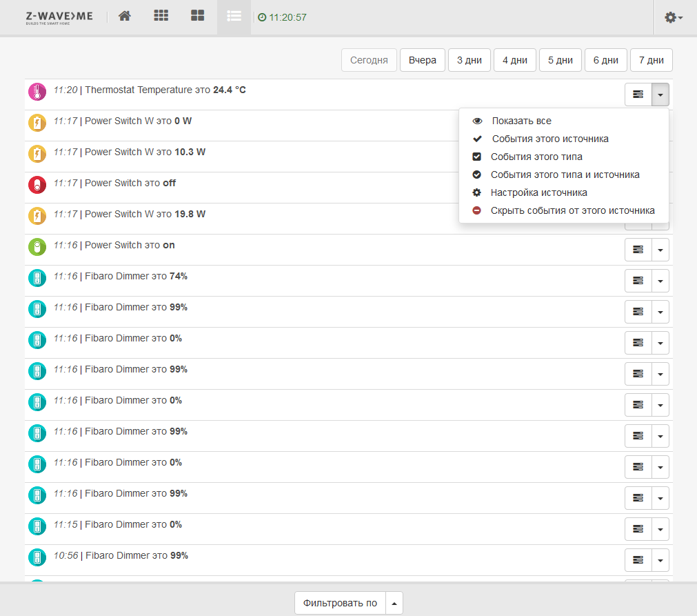This screenshot has height=616, width=697.
Task: Click the Power Switch W 0 W icon
Action: click(x=37, y=123)
